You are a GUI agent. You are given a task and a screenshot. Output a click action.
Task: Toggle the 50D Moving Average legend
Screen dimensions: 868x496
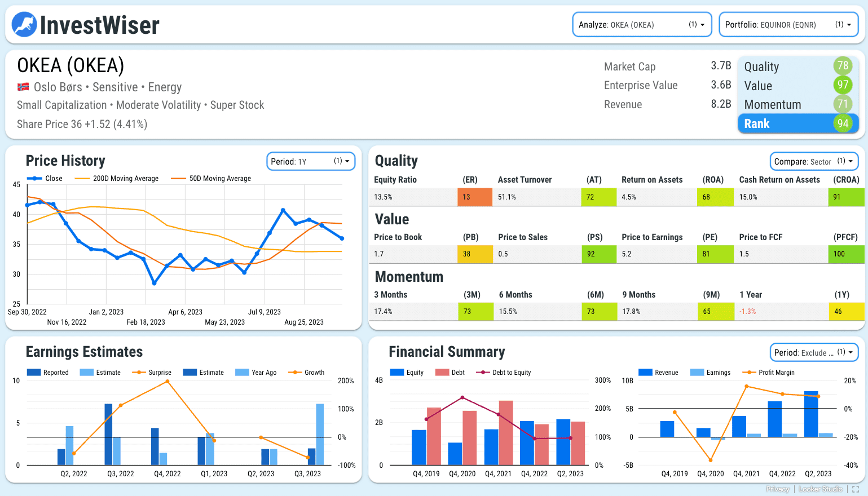coord(211,179)
